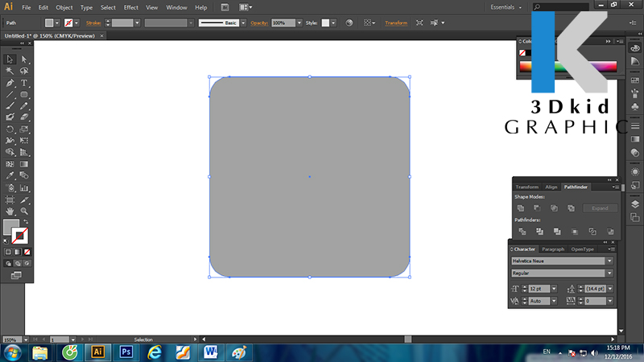
Task: Open the graphic Style dropdown
Action: point(333,23)
